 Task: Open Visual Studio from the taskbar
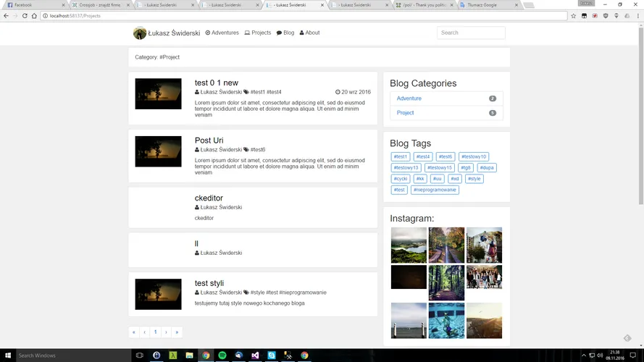pyautogui.click(x=255, y=355)
